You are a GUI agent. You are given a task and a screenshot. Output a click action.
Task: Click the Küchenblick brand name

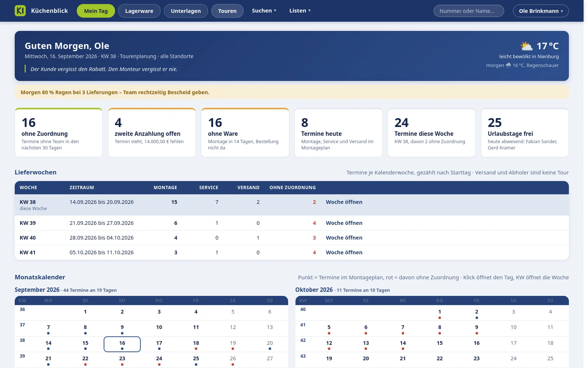coord(50,11)
